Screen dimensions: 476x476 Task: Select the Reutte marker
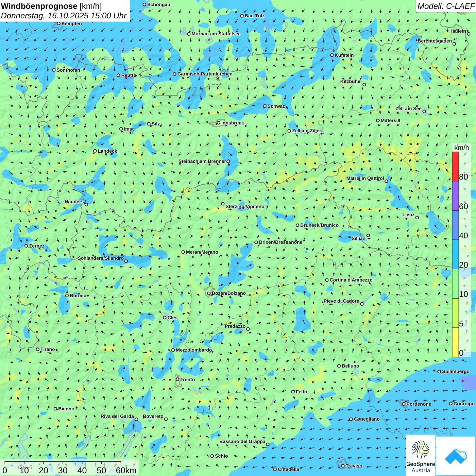(x=119, y=75)
